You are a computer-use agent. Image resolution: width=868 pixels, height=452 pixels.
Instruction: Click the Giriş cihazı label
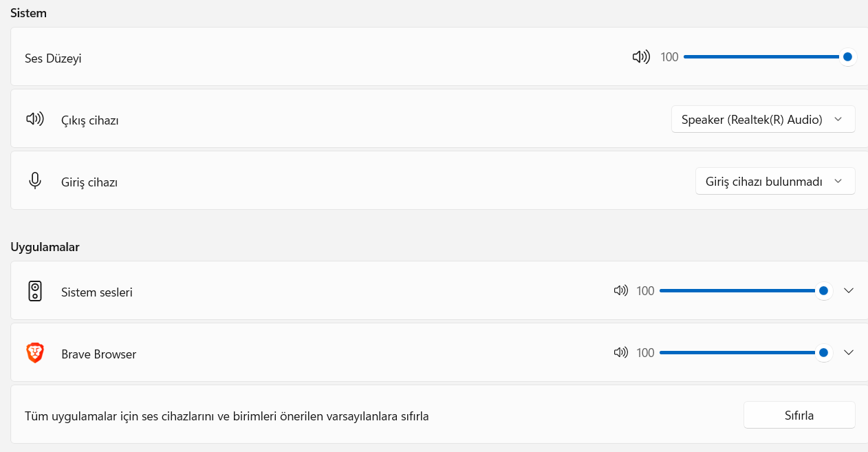(89, 182)
